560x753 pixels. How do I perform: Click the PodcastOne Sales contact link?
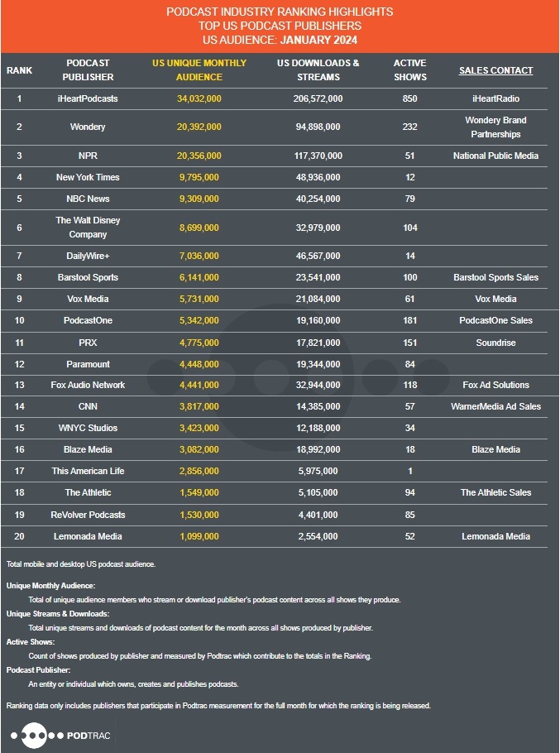(495, 320)
